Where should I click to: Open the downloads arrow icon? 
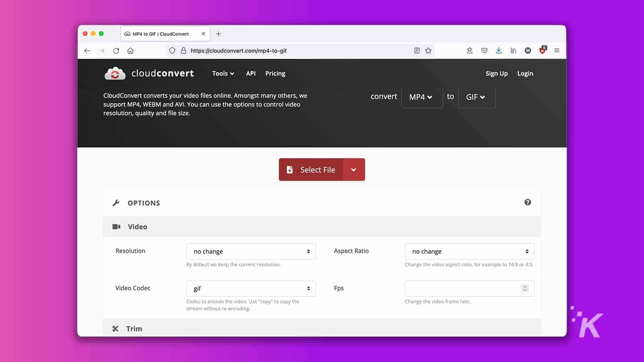click(x=499, y=51)
